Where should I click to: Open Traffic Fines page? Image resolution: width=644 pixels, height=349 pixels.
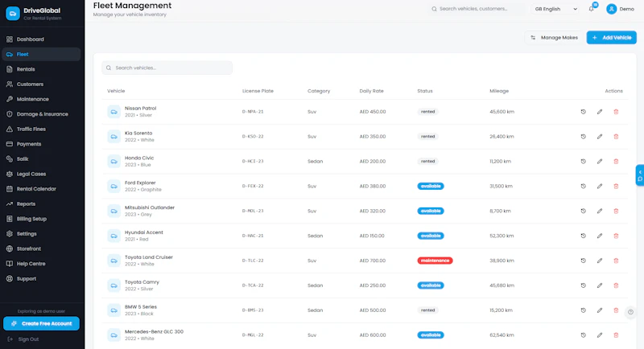tap(41, 129)
